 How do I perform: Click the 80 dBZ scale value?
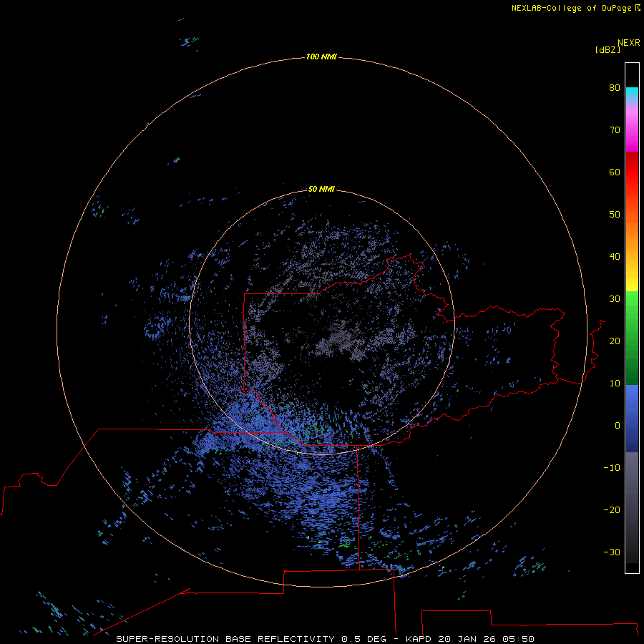coord(615,87)
